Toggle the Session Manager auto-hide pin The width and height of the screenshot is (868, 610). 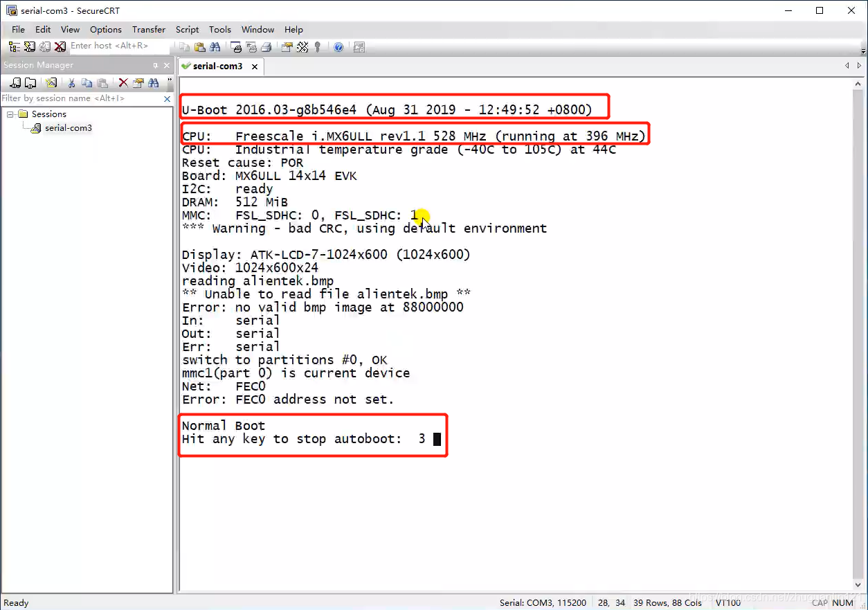(x=155, y=65)
